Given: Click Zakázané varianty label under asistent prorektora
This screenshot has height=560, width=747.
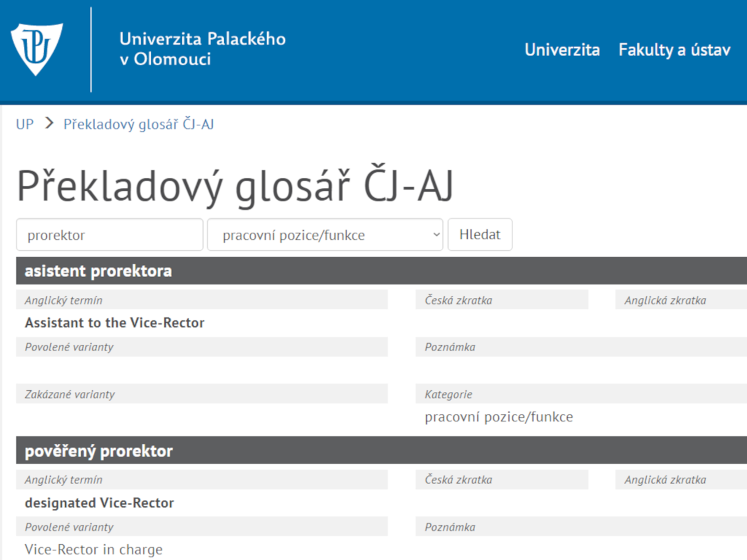Looking at the screenshot, I should [69, 394].
